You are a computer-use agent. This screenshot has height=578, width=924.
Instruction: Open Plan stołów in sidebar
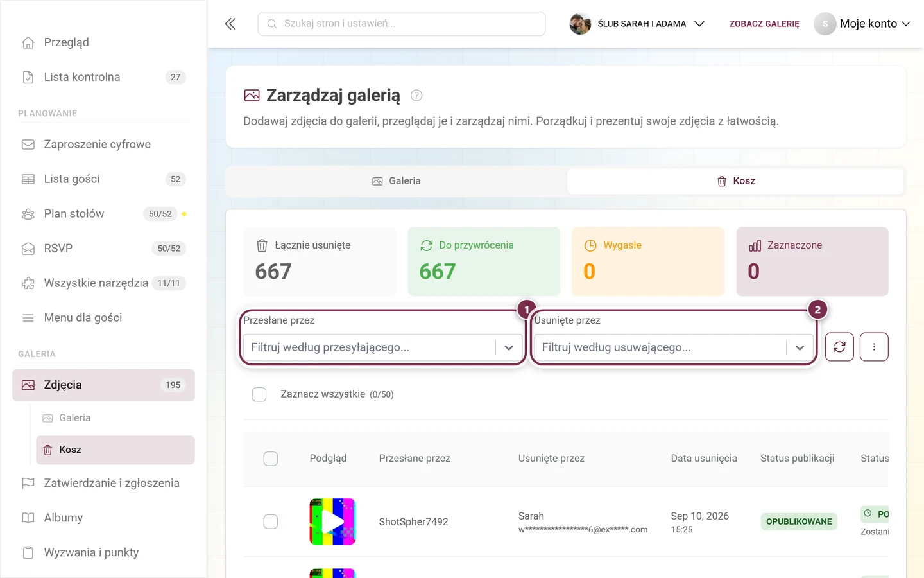click(104, 214)
